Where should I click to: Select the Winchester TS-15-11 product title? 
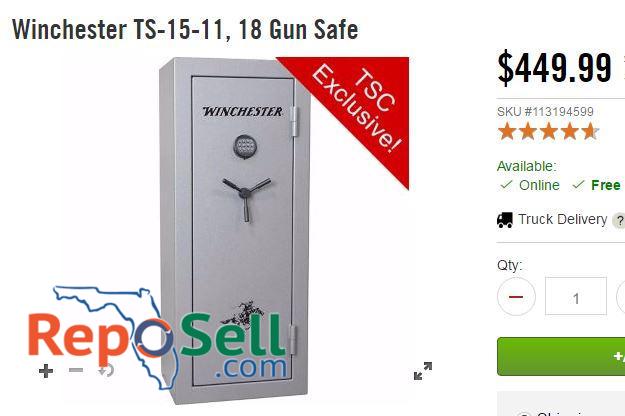pos(185,29)
